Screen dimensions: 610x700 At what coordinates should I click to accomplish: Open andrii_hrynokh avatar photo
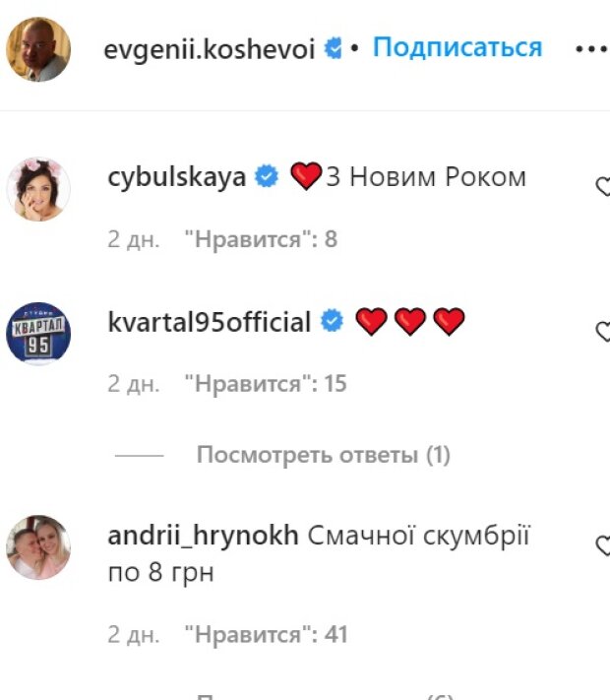point(38,547)
